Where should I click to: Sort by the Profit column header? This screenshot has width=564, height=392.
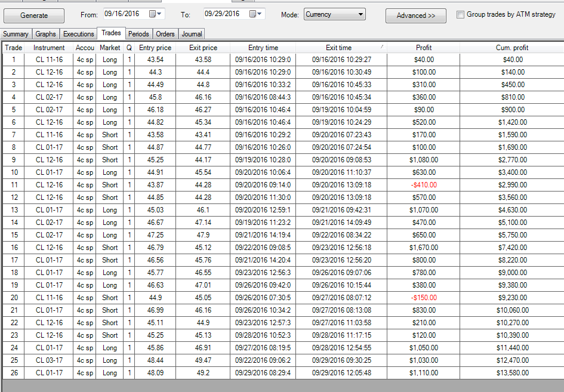423,48
